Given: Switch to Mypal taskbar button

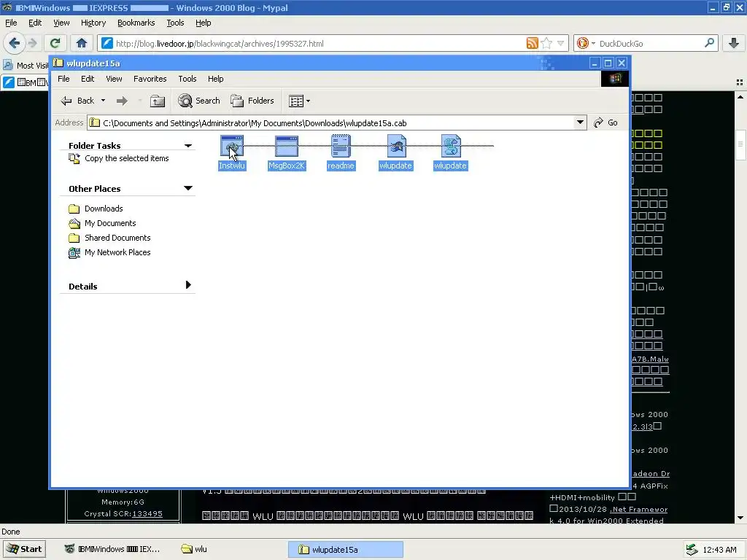Looking at the screenshot, I should 113,549.
